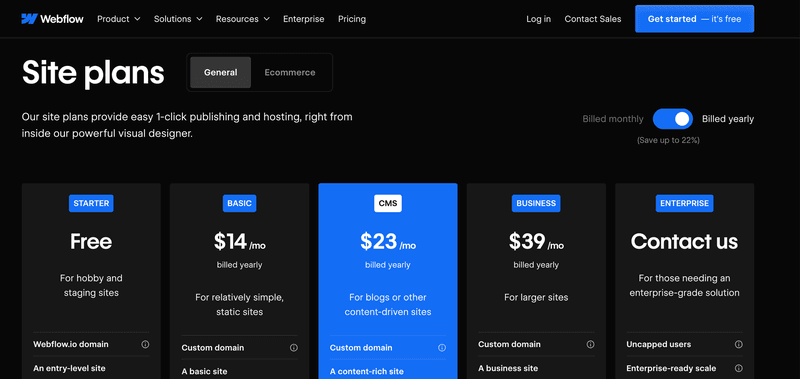Click 'For hobby and staging sites' description

click(91, 286)
